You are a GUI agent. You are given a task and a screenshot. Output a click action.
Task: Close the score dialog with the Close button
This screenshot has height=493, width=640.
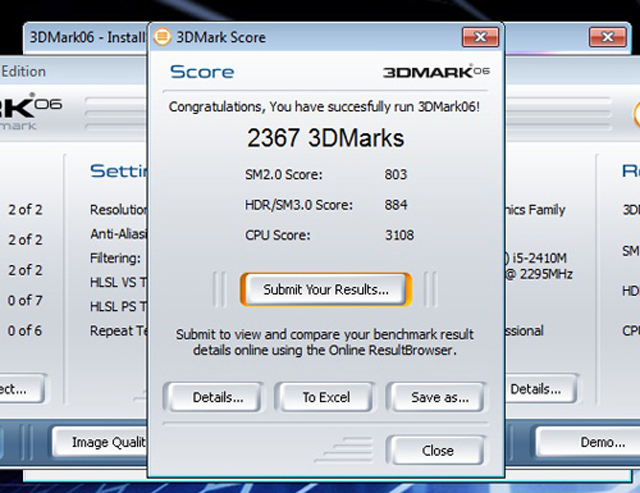[x=436, y=450]
